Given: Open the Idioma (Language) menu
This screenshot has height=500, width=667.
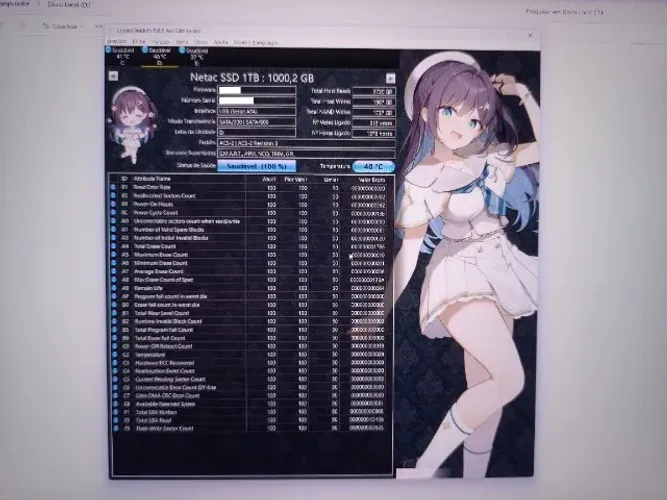Looking at the screenshot, I should click(x=256, y=43).
